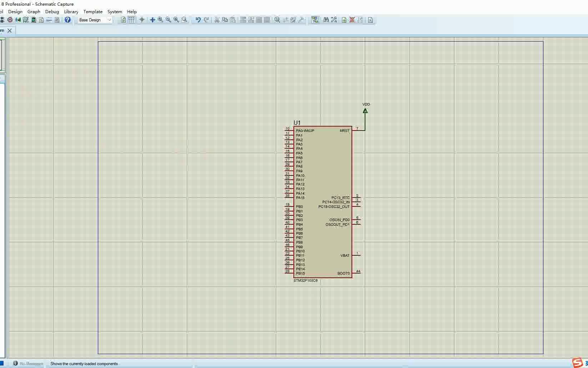Center the view at the cursor
Image resolution: width=588 pixels, height=368 pixels.
pos(152,20)
